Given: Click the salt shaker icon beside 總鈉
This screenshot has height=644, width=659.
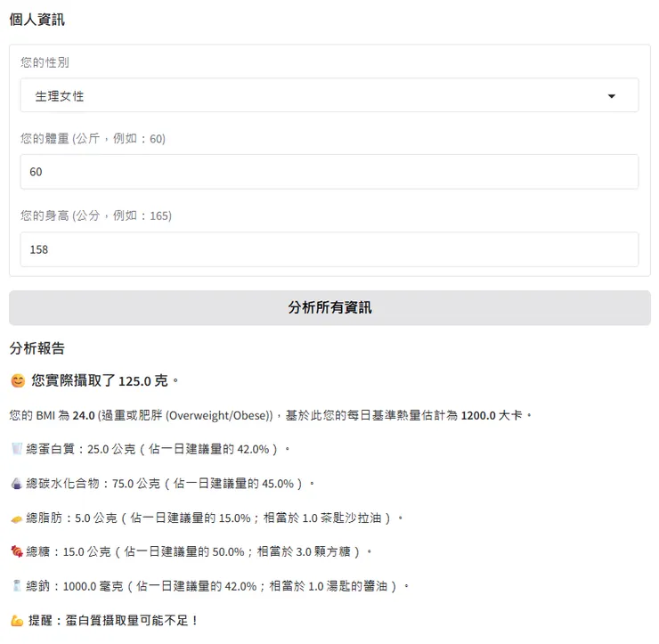Looking at the screenshot, I should pos(17,585).
